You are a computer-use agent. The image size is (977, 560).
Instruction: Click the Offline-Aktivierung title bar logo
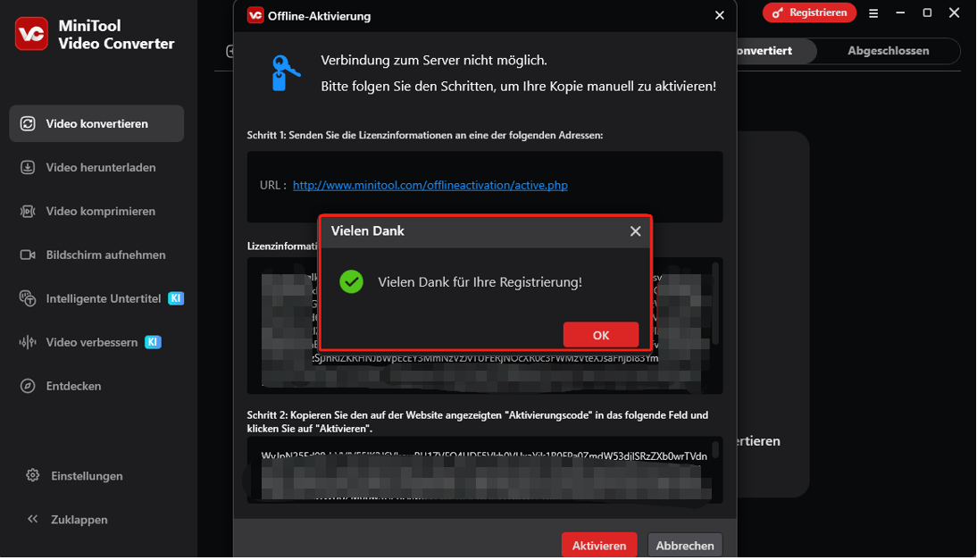coord(255,15)
